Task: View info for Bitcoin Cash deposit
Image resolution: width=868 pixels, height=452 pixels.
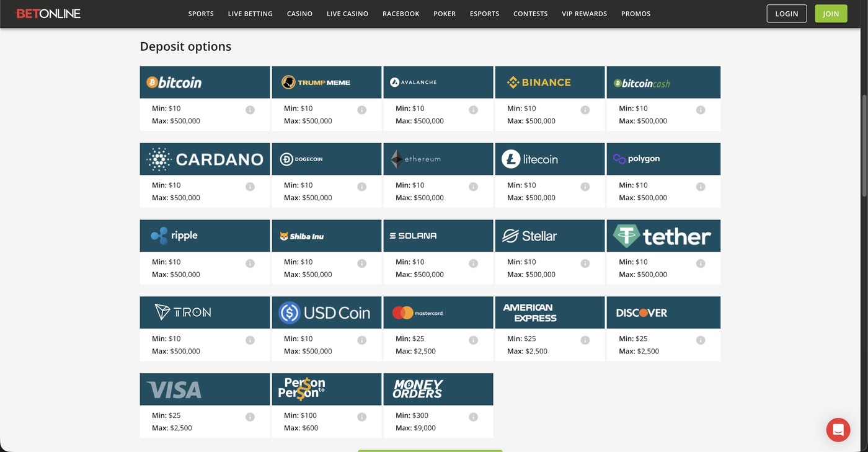Action: [701, 110]
